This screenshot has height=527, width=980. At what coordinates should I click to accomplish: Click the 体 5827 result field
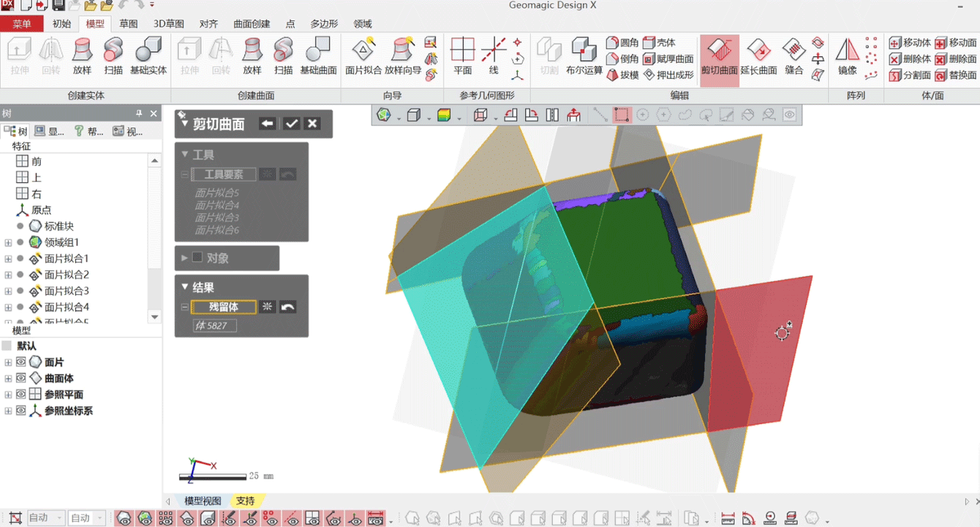tap(214, 326)
